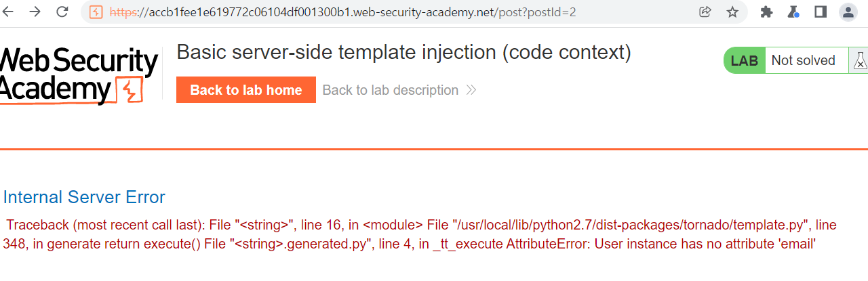Click the flask icon in lab status

(860, 61)
